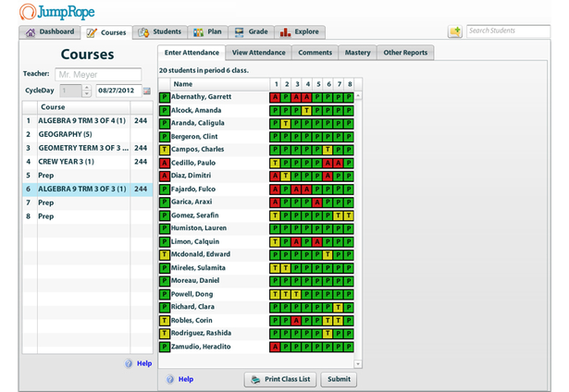Open the Dashboard home icon tab

point(31,32)
